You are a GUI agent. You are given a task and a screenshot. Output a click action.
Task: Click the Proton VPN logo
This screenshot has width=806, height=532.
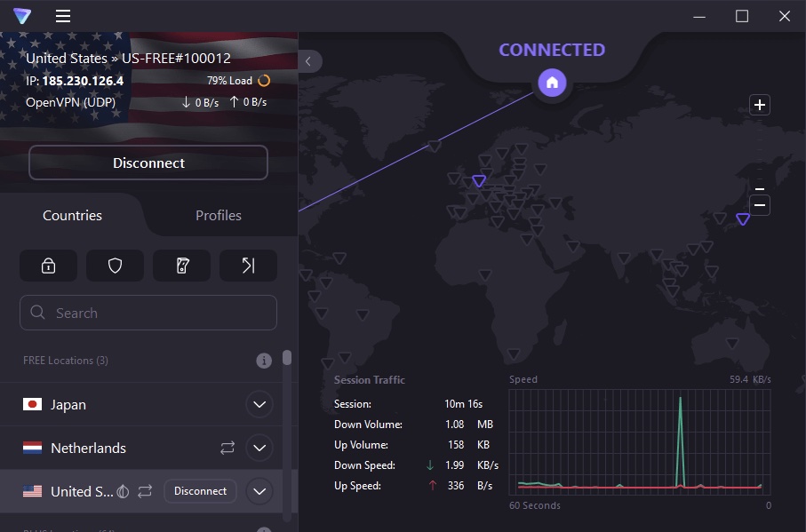[22, 16]
